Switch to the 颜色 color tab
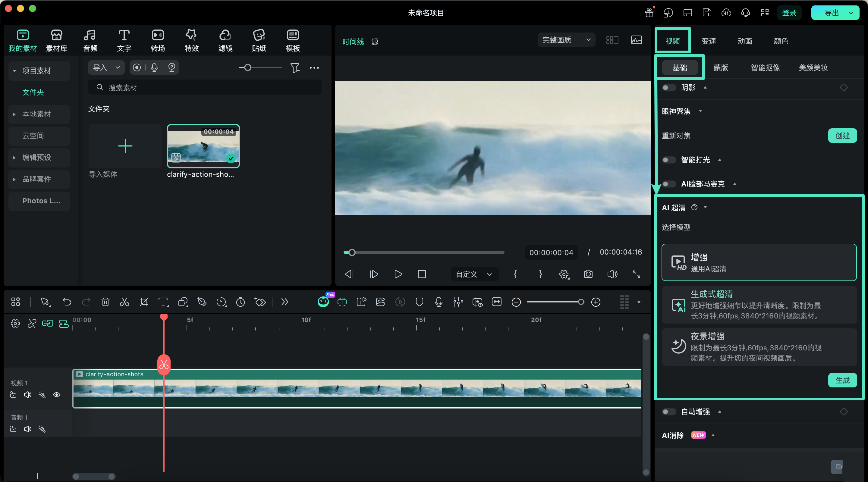This screenshot has height=482, width=868. pos(781,41)
